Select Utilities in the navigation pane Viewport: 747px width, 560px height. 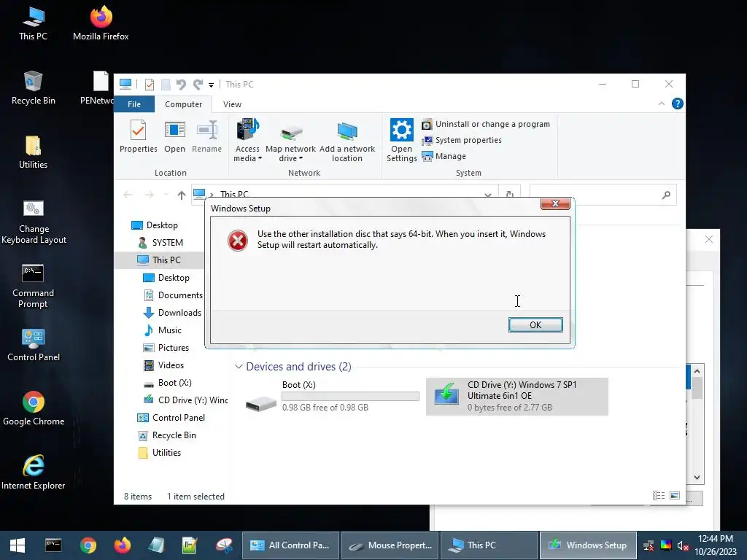pos(159,453)
